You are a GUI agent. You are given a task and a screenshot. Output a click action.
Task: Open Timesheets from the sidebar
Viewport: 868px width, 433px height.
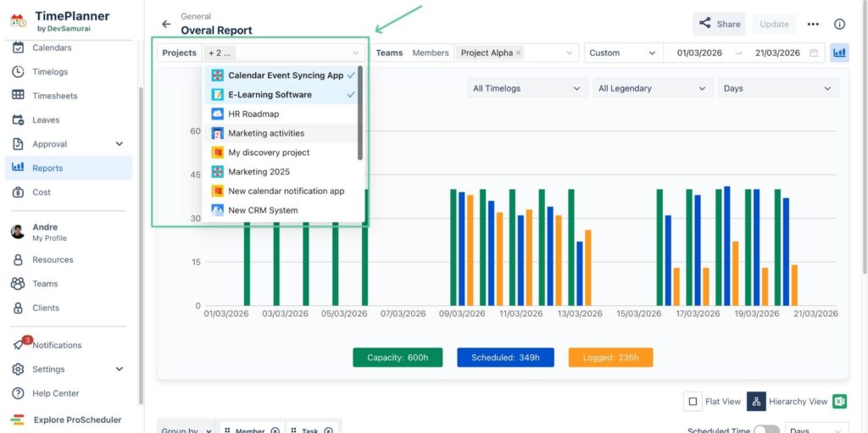[x=55, y=96]
